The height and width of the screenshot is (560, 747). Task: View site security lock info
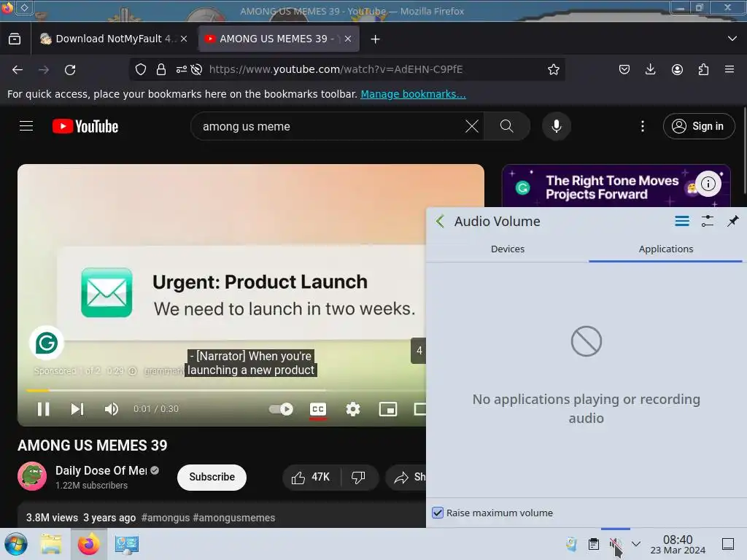(161, 69)
